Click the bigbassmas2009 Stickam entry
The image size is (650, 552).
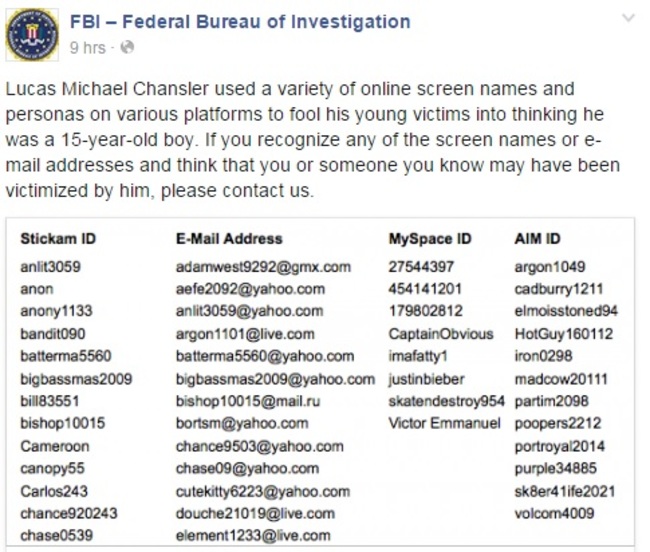click(x=76, y=379)
